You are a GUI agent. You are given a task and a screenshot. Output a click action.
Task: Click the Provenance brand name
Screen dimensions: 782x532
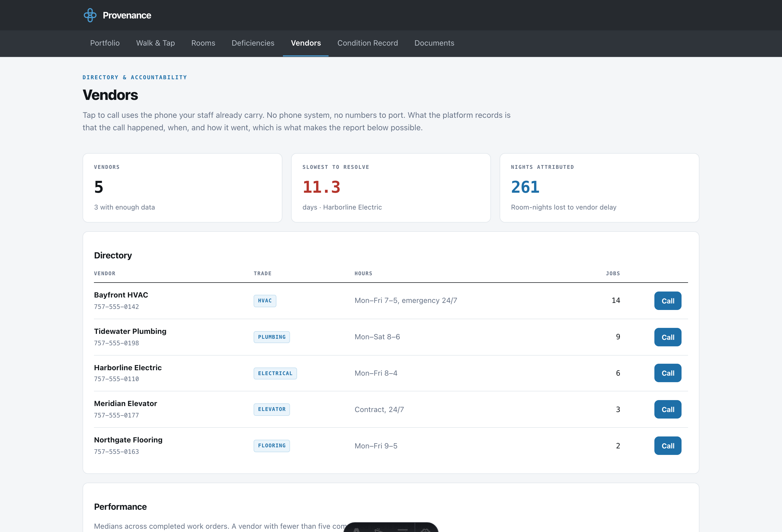[x=127, y=15]
